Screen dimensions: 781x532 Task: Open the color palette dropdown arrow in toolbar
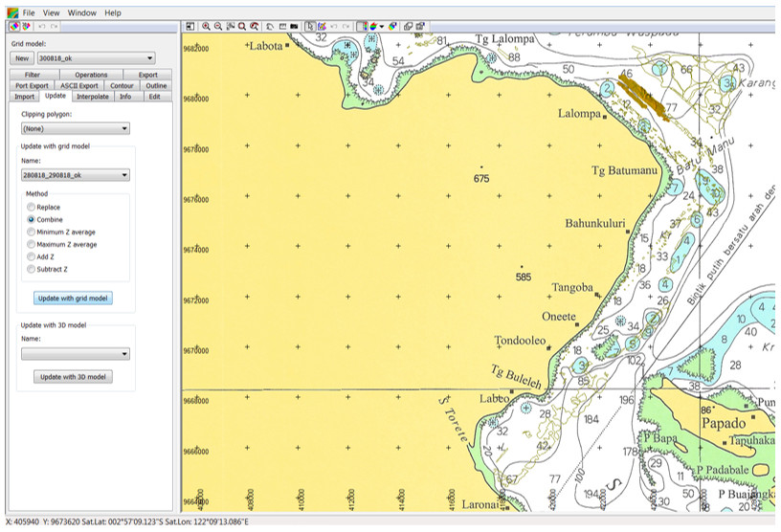click(x=382, y=27)
